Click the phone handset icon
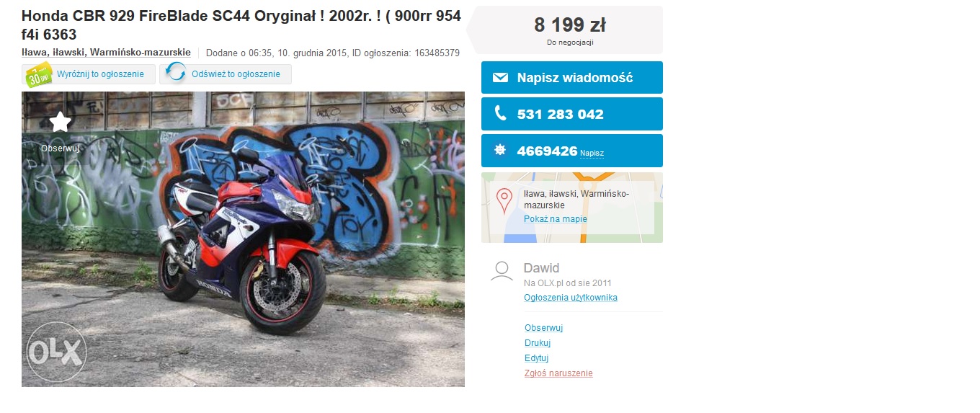The height and width of the screenshot is (413, 980). pos(500,114)
